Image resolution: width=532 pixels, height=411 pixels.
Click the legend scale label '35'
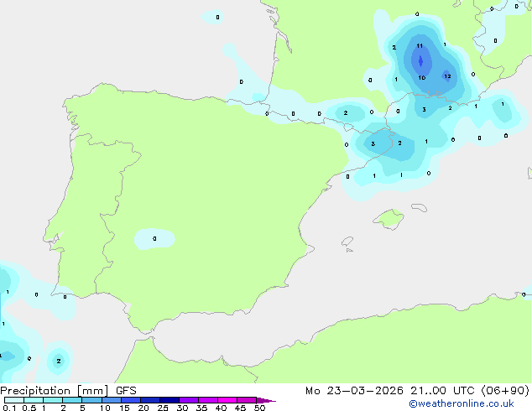201,408
